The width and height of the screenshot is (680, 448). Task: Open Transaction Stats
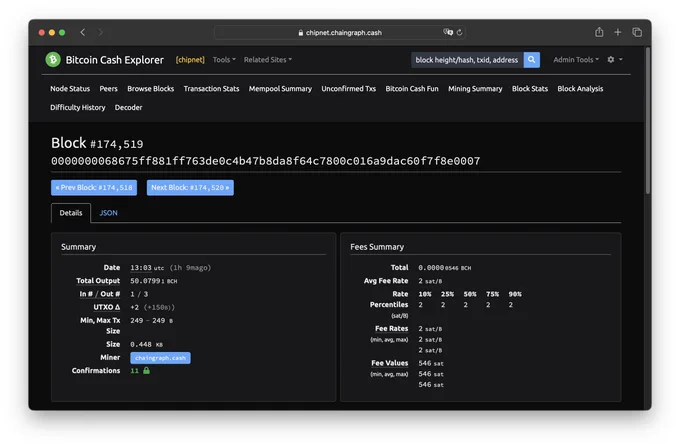tap(211, 89)
